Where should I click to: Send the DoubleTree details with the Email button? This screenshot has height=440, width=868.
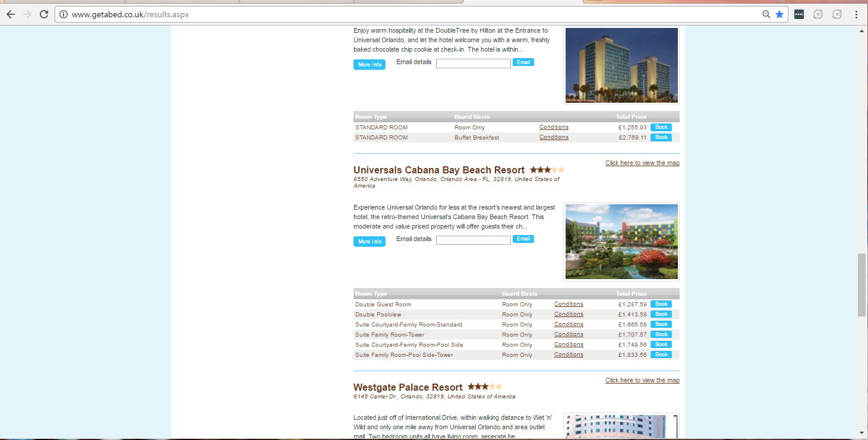coord(523,62)
